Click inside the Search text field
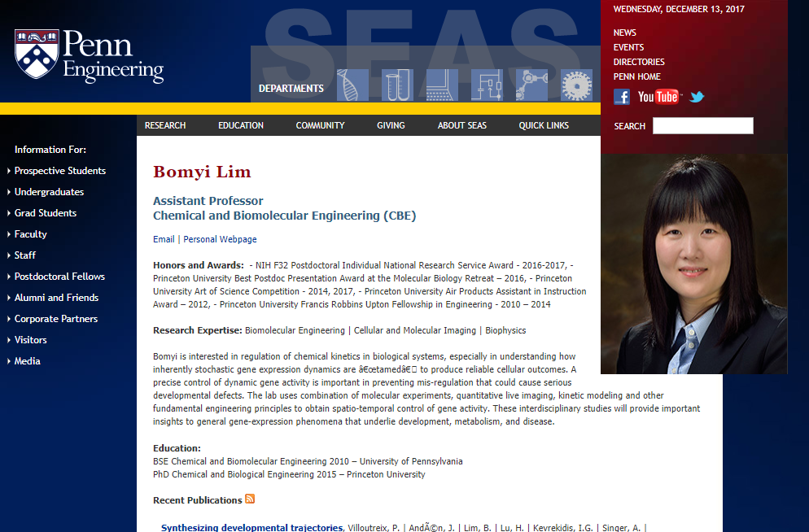This screenshot has width=809, height=532. pyautogui.click(x=702, y=126)
